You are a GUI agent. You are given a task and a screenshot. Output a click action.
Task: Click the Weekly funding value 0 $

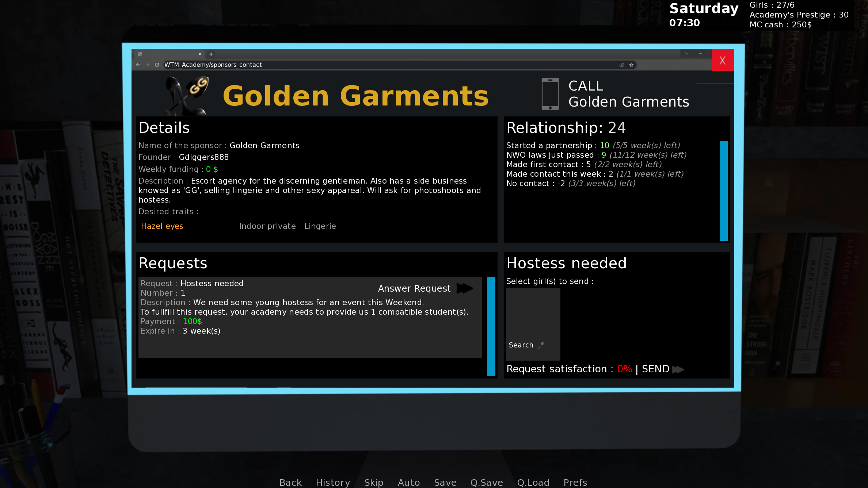click(x=212, y=169)
